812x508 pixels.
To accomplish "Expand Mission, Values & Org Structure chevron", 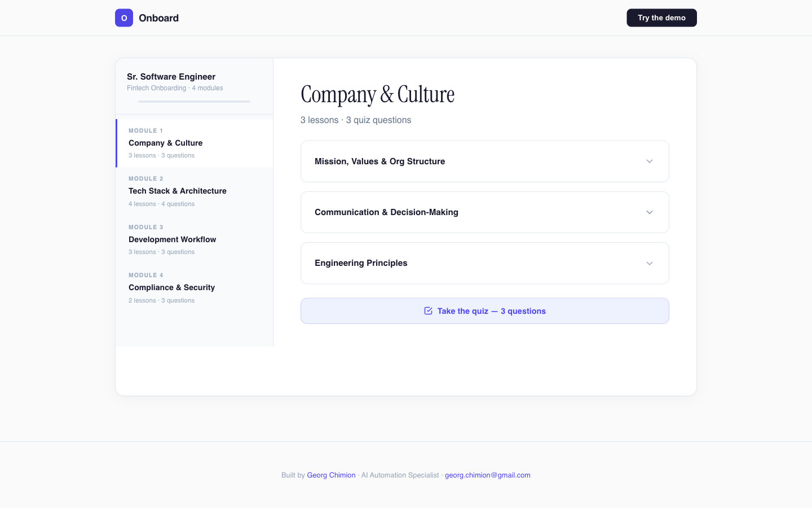I will (650, 161).
